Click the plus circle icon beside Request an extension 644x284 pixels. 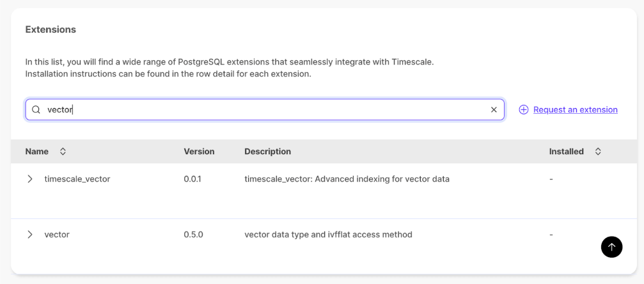pyautogui.click(x=523, y=110)
